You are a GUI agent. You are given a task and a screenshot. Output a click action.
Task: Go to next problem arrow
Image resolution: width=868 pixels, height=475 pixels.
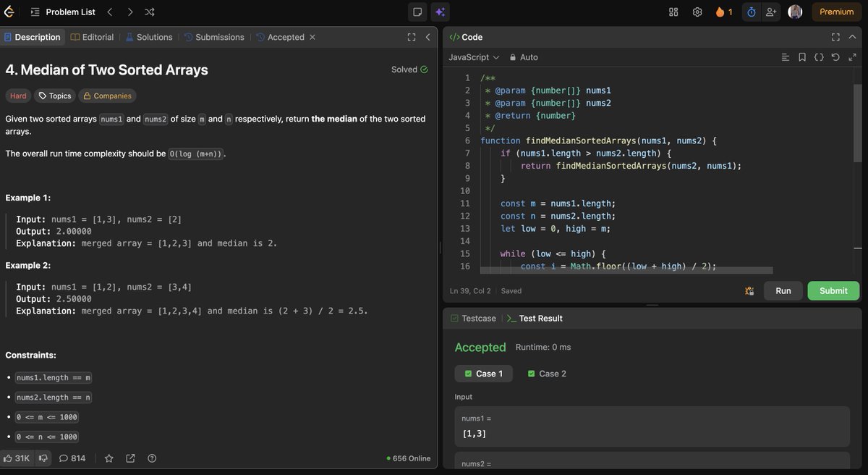(129, 12)
